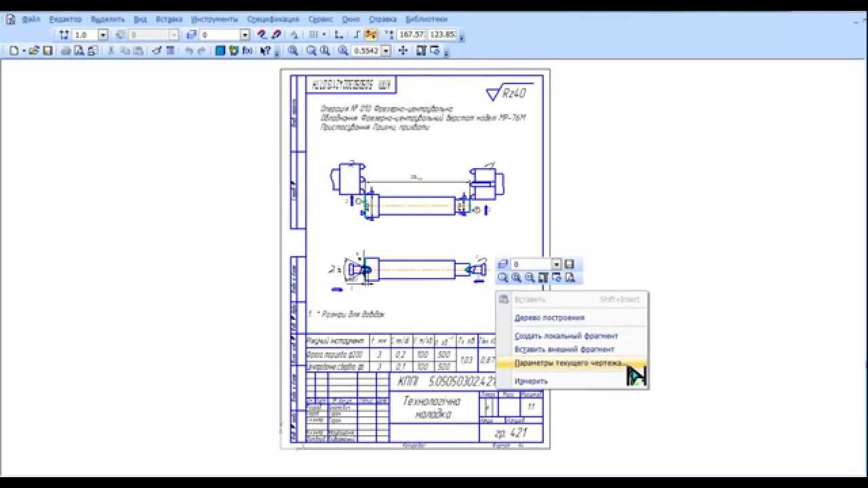Click the variables f(x) icon
Screen dimensions: 868x488
[x=248, y=50]
